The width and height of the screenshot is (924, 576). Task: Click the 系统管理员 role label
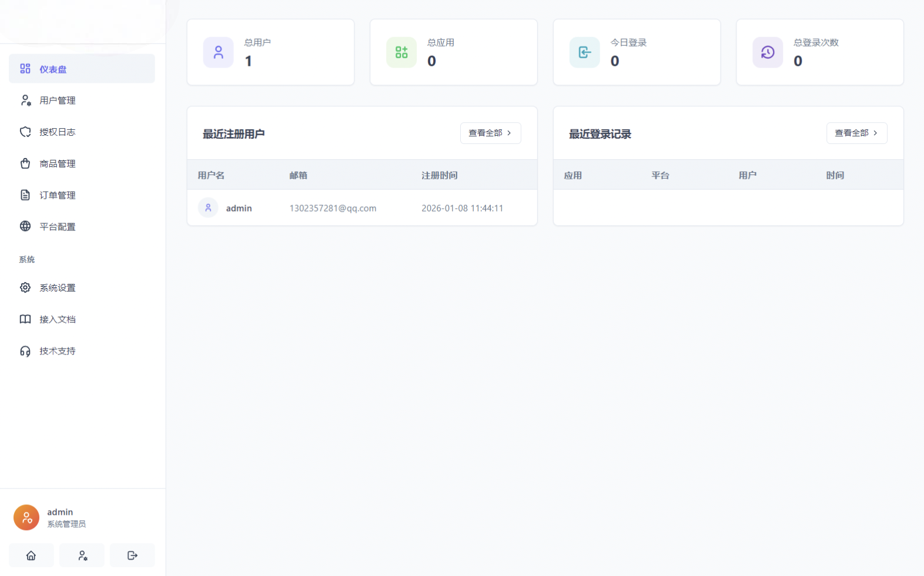click(x=66, y=524)
